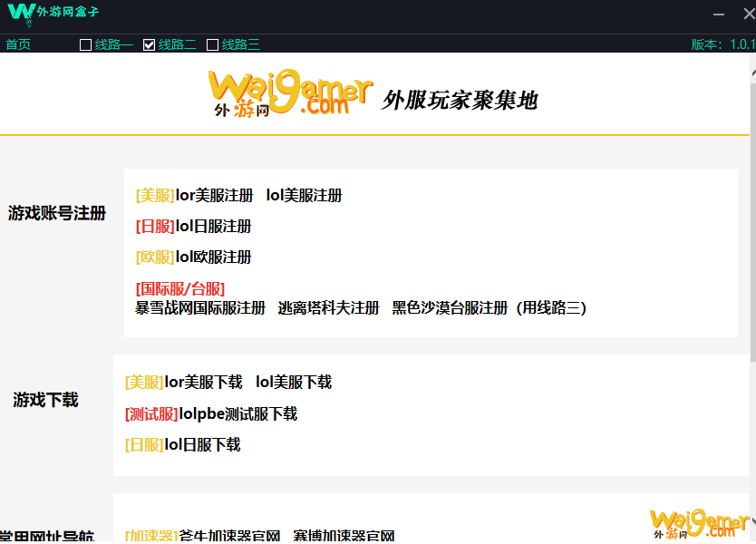Open the lol美服下载 link
Image resolution: width=756 pixels, height=544 pixels.
[x=294, y=382]
